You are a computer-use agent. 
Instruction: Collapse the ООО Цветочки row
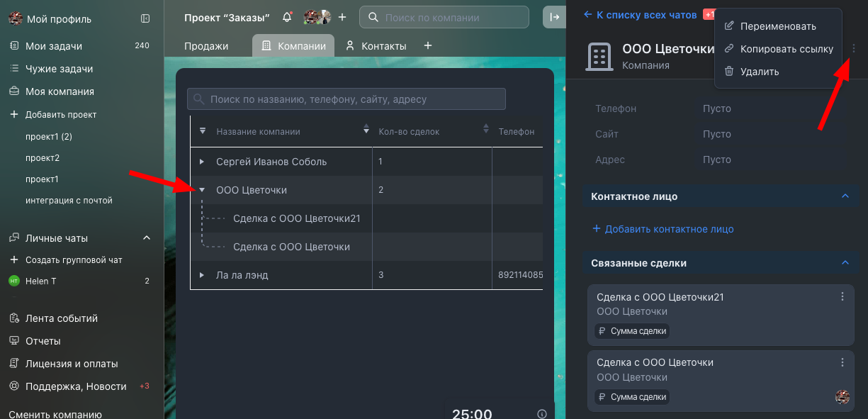pyautogui.click(x=202, y=190)
